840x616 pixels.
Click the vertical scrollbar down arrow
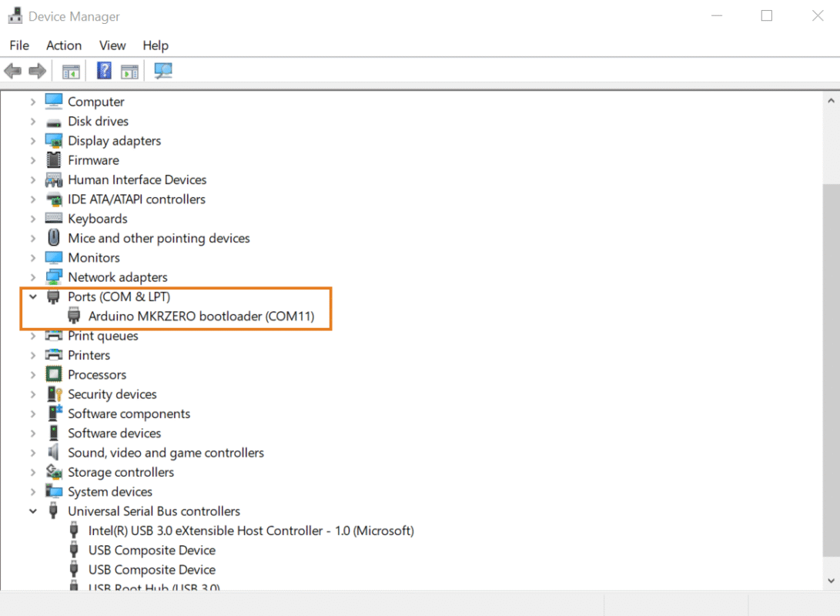831,581
